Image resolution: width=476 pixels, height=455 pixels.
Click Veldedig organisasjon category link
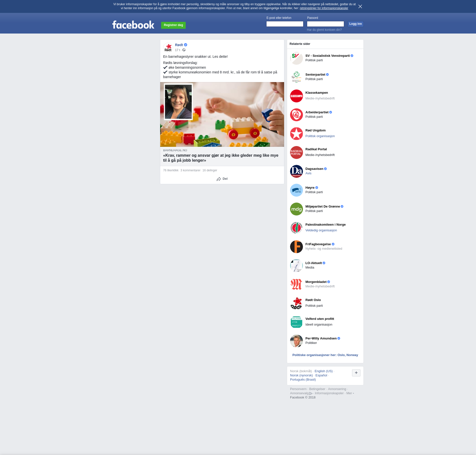tap(321, 230)
